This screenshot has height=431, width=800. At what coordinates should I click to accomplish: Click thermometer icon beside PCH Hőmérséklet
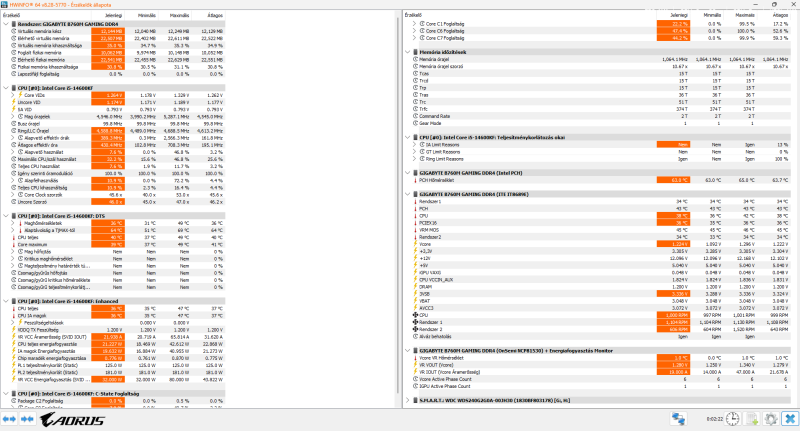(x=415, y=180)
